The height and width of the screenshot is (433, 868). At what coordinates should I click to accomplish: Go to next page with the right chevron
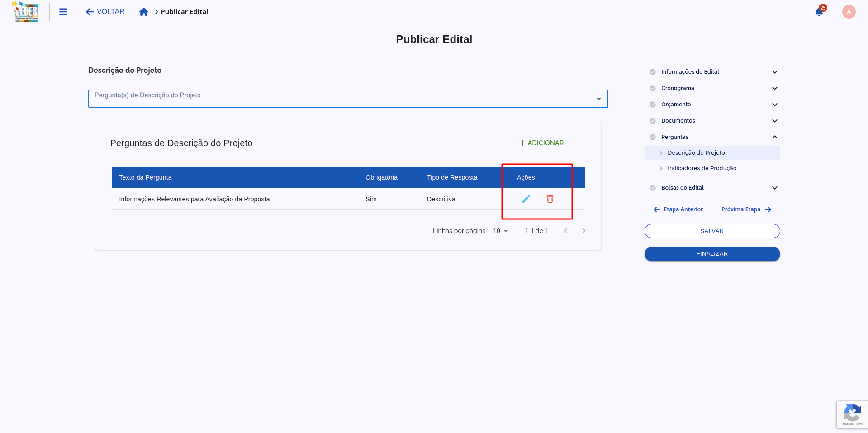click(584, 230)
